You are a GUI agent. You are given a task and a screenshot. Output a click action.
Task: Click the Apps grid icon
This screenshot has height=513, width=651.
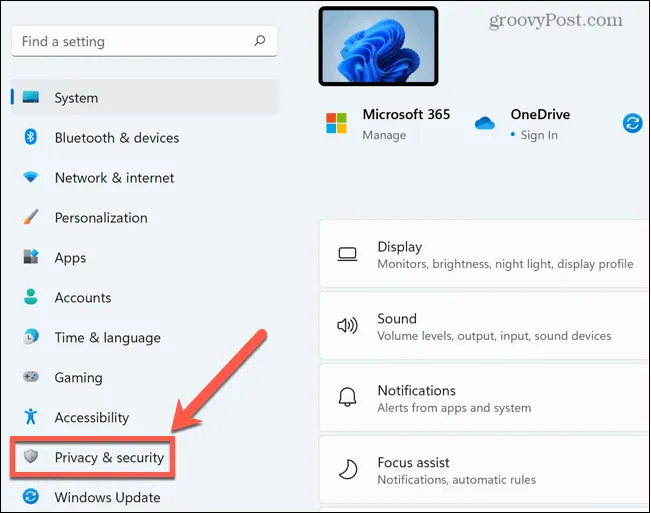31,257
